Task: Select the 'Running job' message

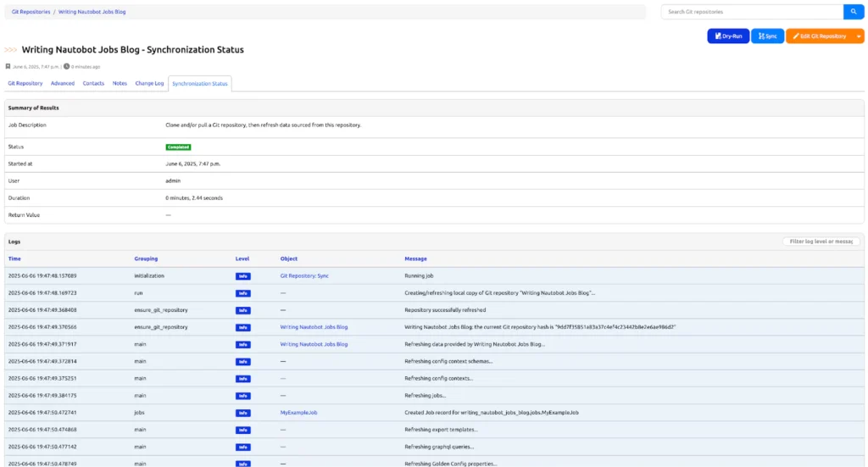Action: pyautogui.click(x=419, y=275)
